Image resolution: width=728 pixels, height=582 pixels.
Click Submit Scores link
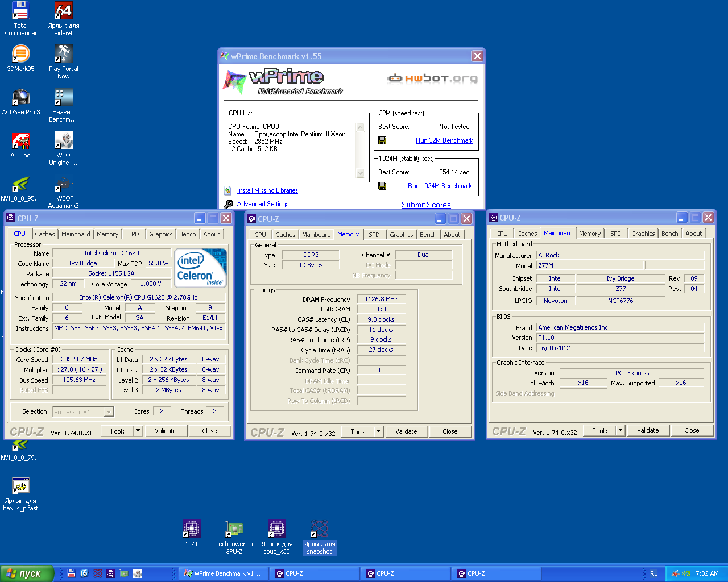click(x=426, y=205)
